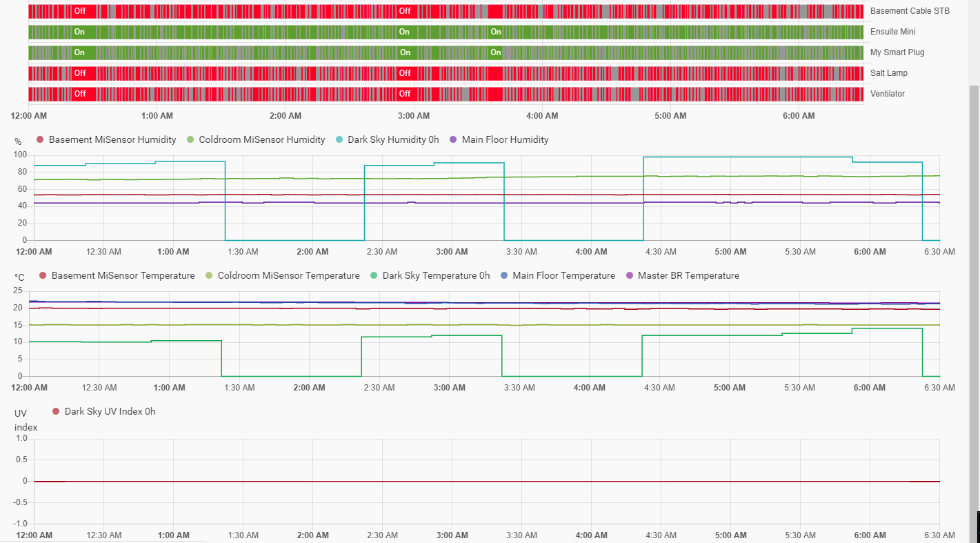Click the teal dot beside Dark Sky Humidity
980x543 pixels.
tap(339, 140)
